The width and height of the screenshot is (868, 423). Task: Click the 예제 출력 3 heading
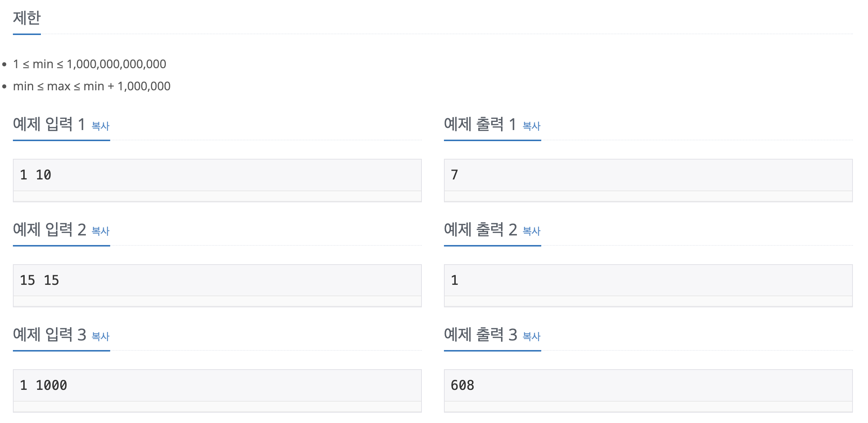pos(480,335)
